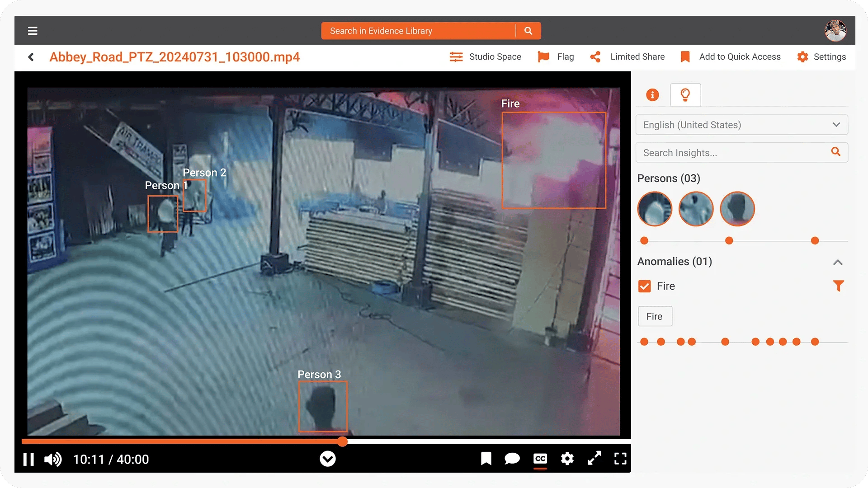The height and width of the screenshot is (488, 868).
Task: Jump to the first Fire timeline marker
Action: point(644,342)
